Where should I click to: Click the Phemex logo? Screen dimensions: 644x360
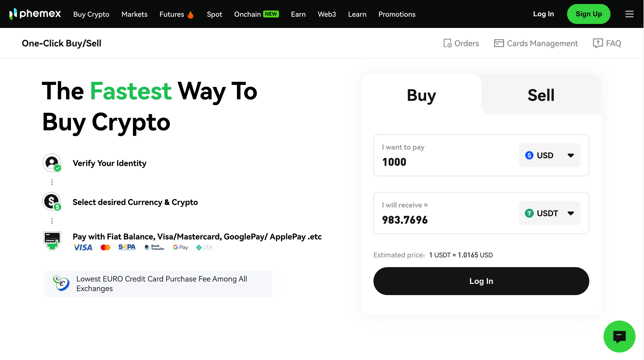coord(35,14)
